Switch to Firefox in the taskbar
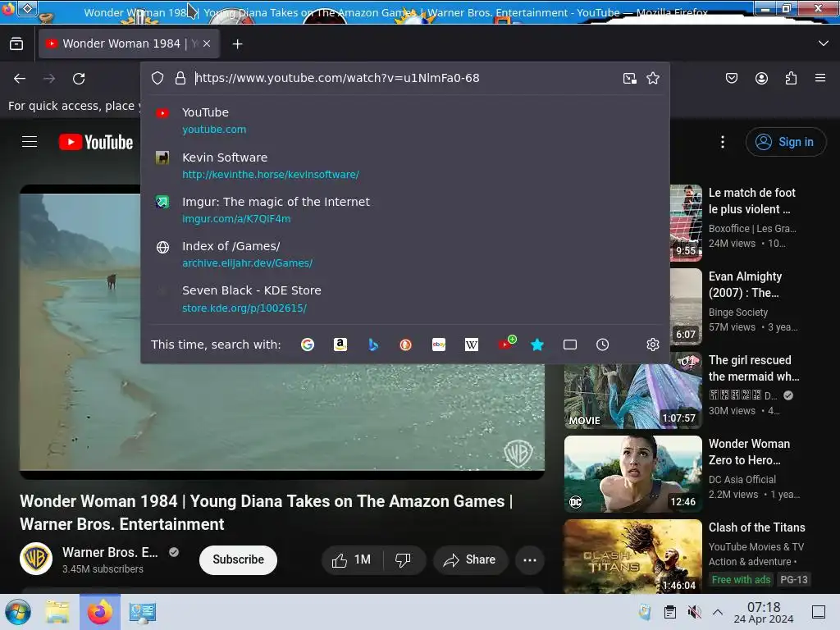Viewport: 840px width, 630px height. tap(100, 612)
